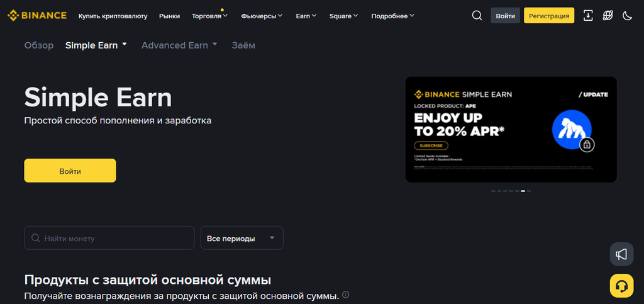The height and width of the screenshot is (304, 644).
Task: Click the text Простой способ пополнения и заработка
Action: [118, 121]
